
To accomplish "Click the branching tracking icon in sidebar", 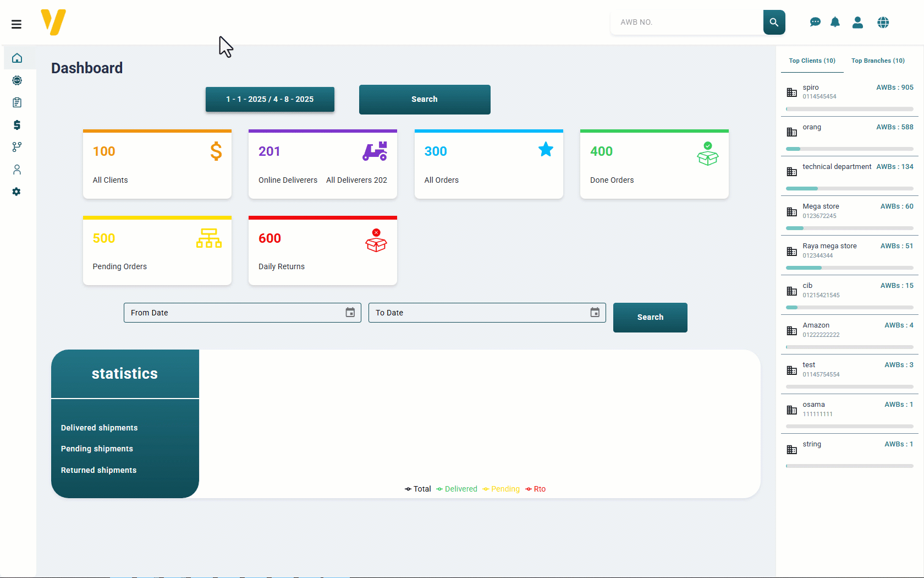I will [17, 147].
